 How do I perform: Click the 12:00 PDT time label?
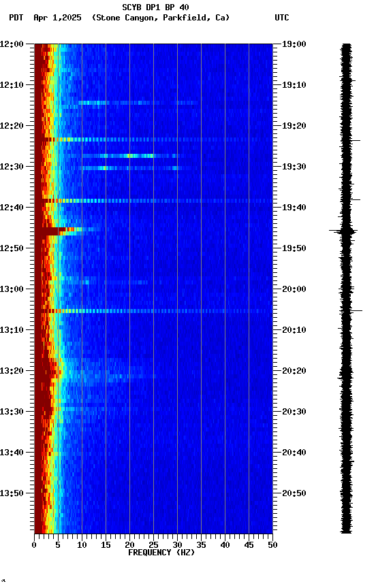[x=12, y=44]
